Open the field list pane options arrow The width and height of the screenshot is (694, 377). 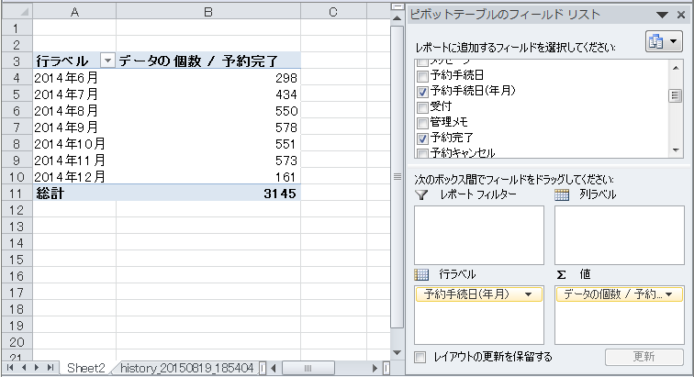pyautogui.click(x=662, y=15)
